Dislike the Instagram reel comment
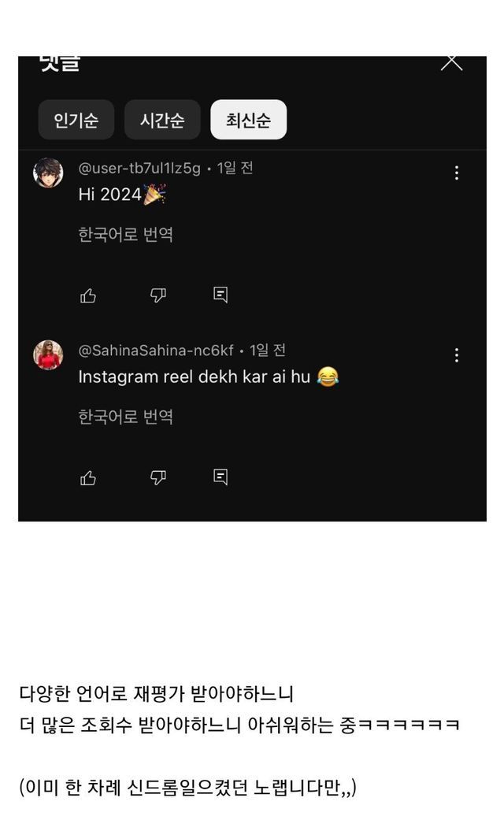 [158, 477]
